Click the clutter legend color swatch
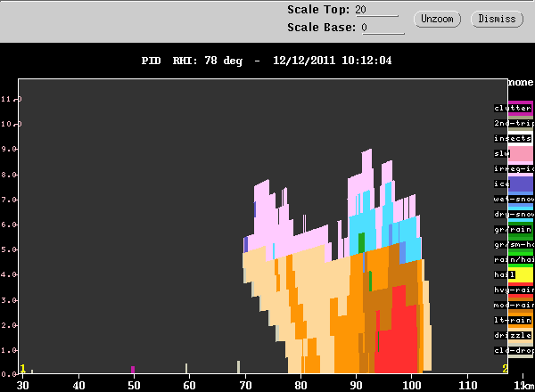 (521, 109)
